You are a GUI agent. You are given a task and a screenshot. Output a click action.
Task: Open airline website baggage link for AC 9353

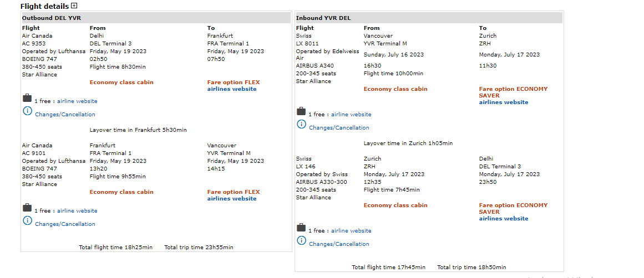(77, 101)
